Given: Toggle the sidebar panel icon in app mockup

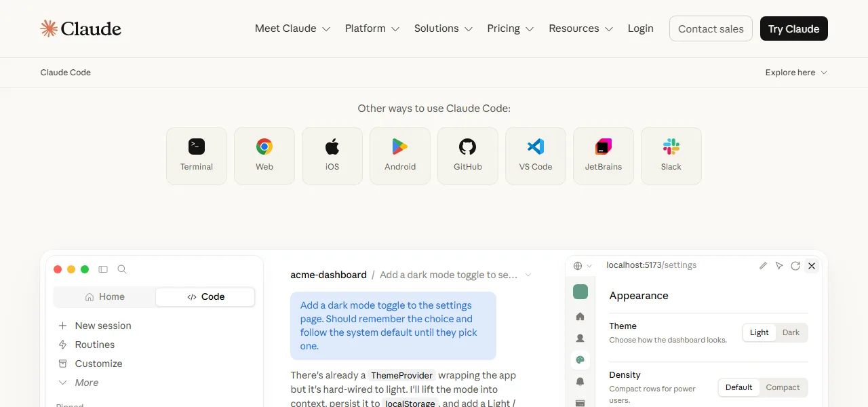Looking at the screenshot, I should point(103,269).
